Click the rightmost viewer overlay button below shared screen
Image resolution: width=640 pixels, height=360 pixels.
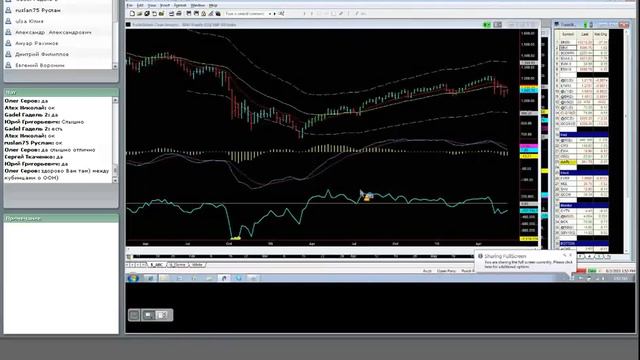click(163, 315)
